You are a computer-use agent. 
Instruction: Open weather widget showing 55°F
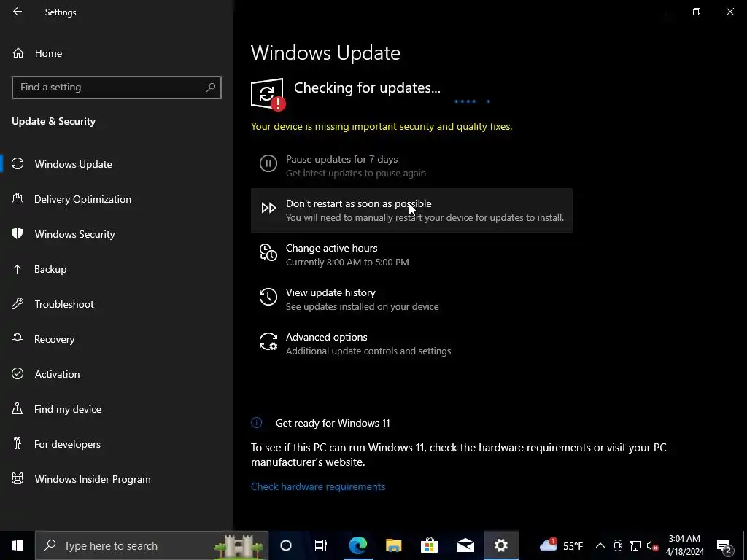click(x=561, y=545)
